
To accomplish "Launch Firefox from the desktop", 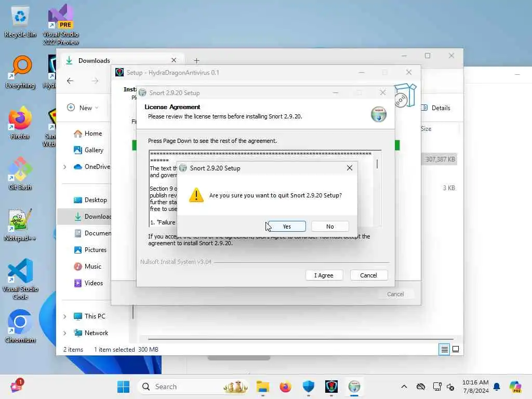I will [20, 123].
